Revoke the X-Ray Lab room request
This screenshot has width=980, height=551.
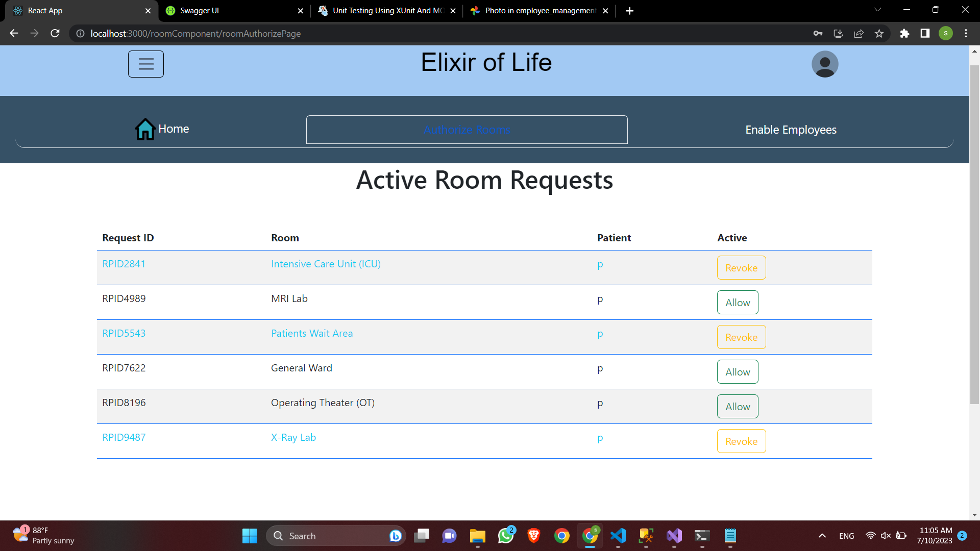[x=741, y=441]
